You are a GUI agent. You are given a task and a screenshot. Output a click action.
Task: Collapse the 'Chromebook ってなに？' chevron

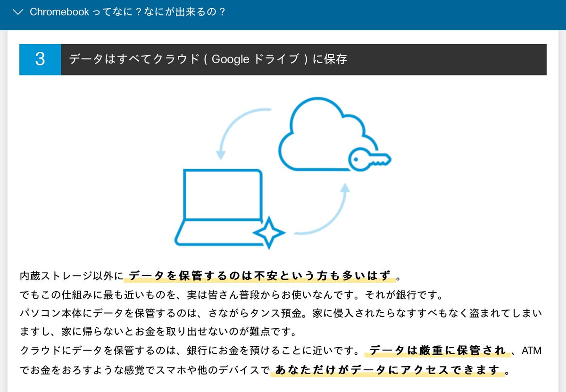click(x=18, y=12)
